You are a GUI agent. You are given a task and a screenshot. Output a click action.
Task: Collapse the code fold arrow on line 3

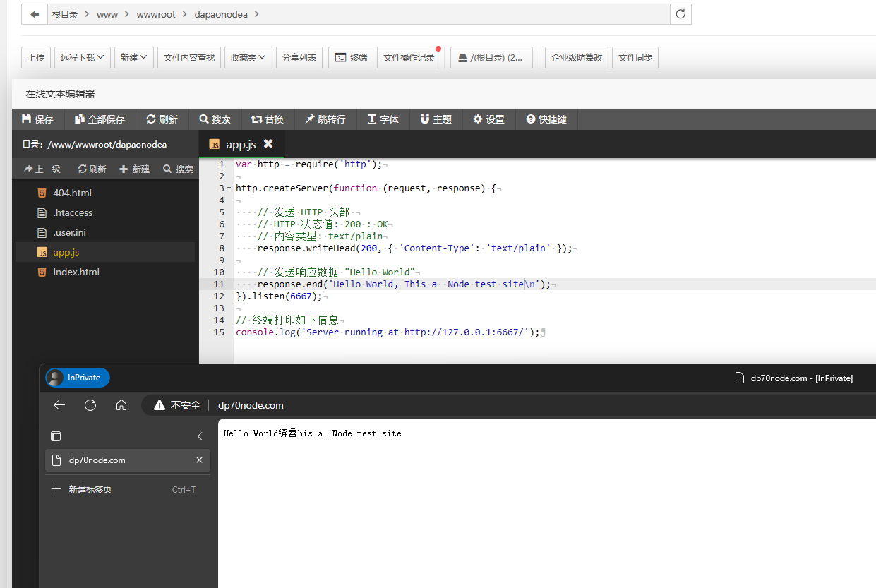tap(229, 188)
